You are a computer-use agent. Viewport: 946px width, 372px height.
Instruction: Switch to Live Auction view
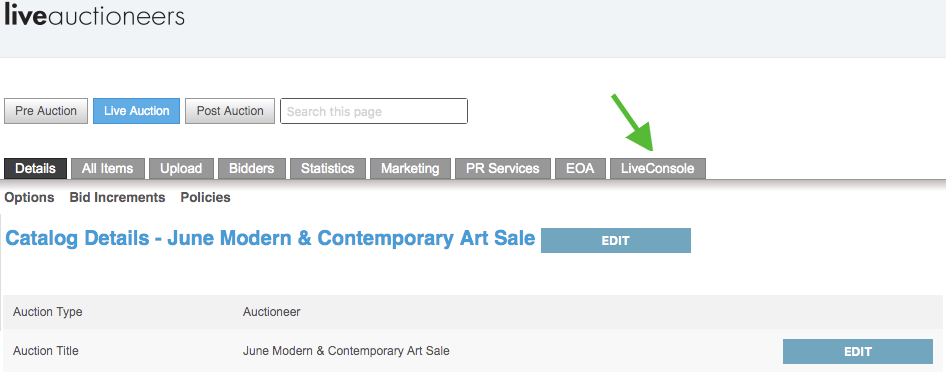[136, 111]
